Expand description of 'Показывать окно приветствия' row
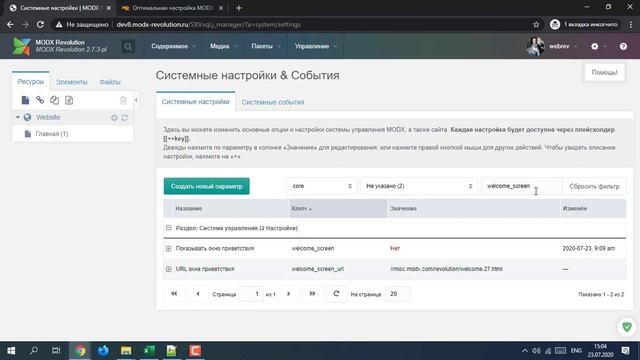The height and width of the screenshot is (360, 640). pyautogui.click(x=169, y=248)
